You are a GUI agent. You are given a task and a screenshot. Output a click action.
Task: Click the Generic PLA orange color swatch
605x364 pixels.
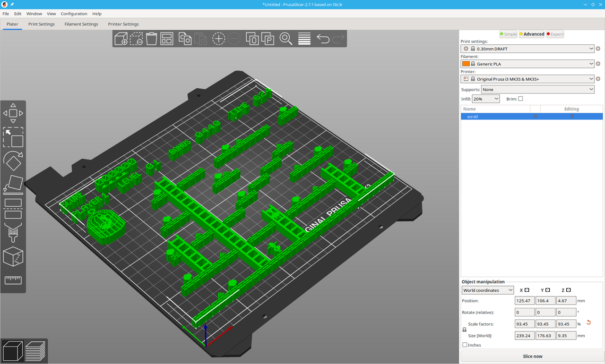466,64
